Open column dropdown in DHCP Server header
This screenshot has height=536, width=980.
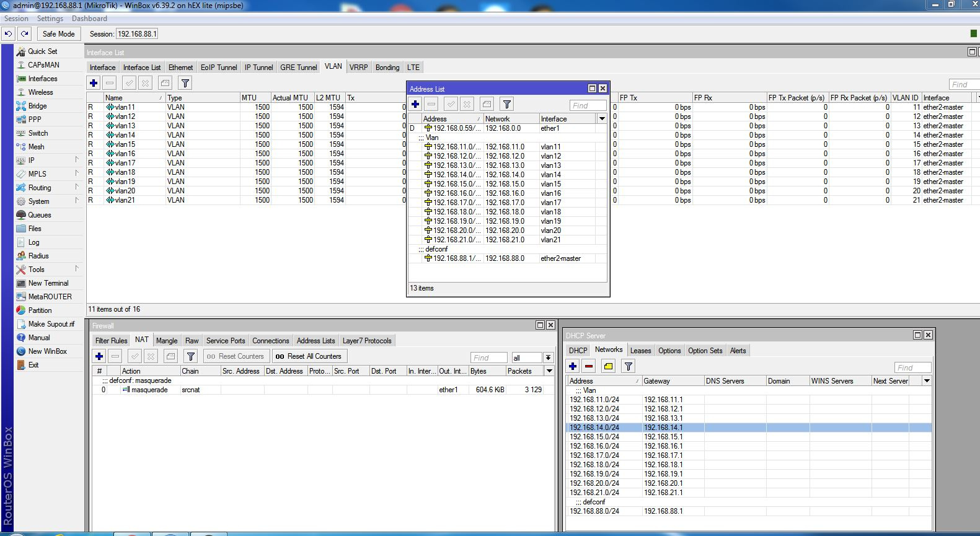click(x=927, y=380)
